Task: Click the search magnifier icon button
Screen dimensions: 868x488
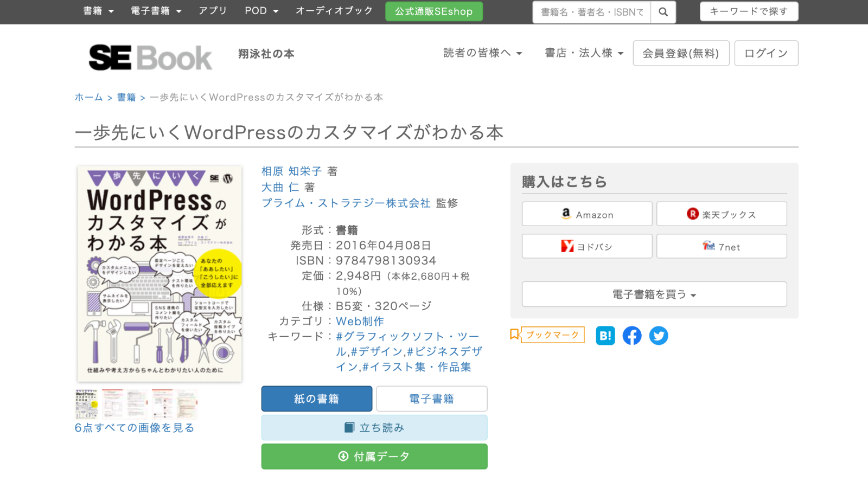Action: [x=663, y=12]
